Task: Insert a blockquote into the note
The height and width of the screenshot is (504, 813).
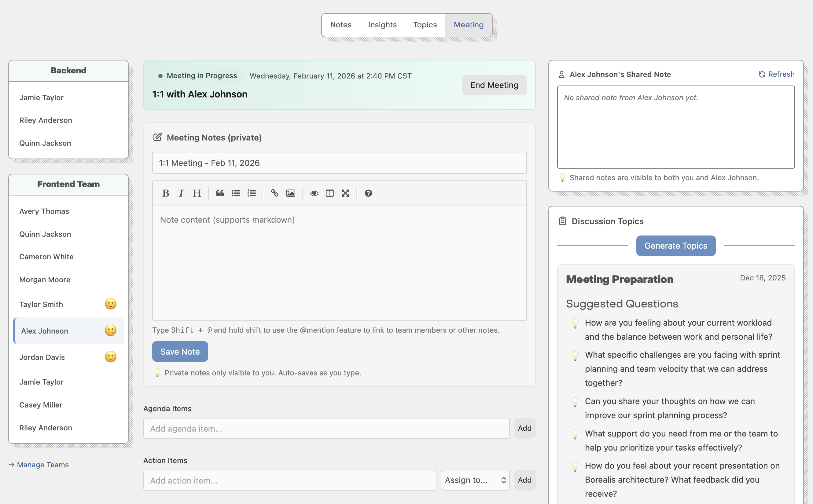Action: [x=220, y=193]
